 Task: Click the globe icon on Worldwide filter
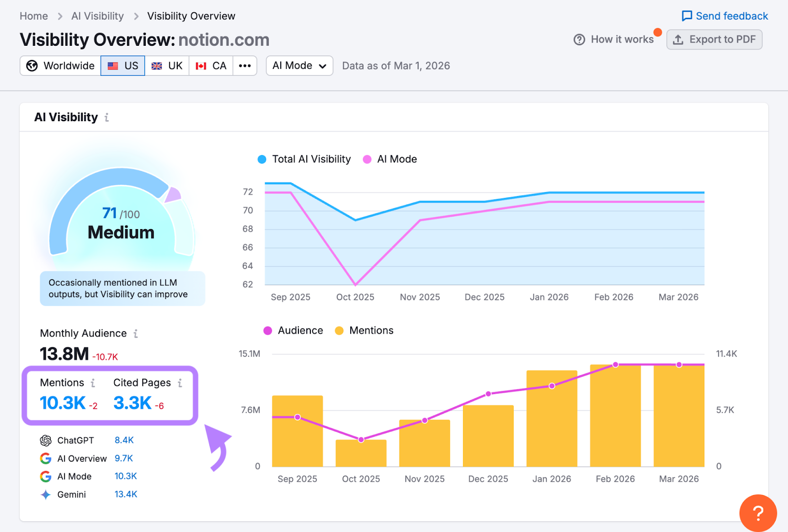tap(32, 66)
